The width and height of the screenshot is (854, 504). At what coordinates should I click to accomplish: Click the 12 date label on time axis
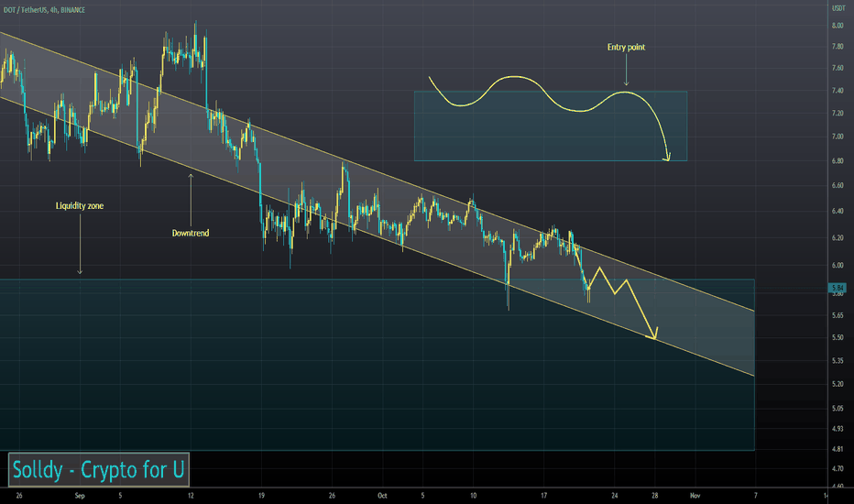[x=191, y=496]
